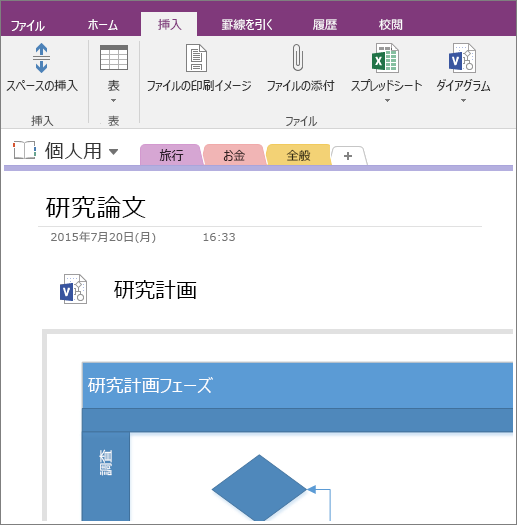Click the page title 研究論文

pos(96,207)
